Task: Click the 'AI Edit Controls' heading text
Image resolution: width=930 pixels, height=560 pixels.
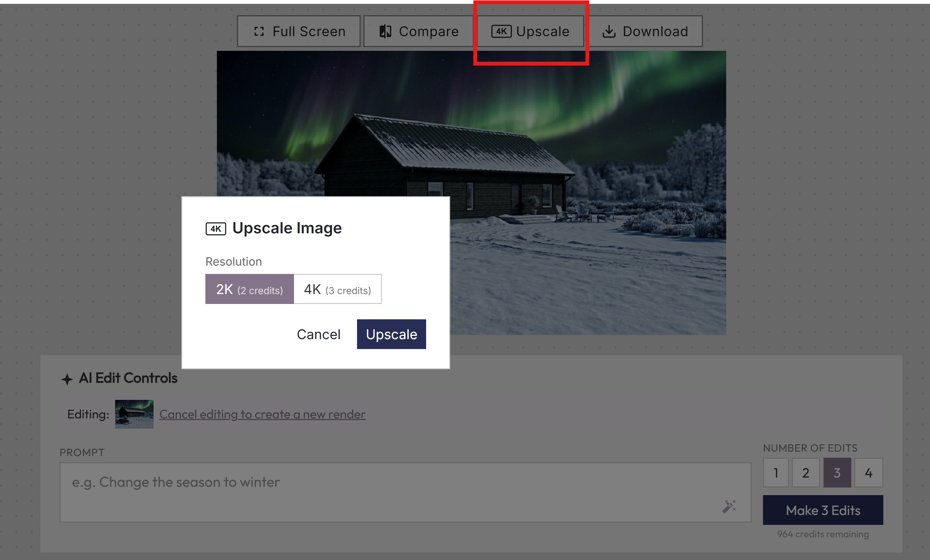Action: [128, 378]
